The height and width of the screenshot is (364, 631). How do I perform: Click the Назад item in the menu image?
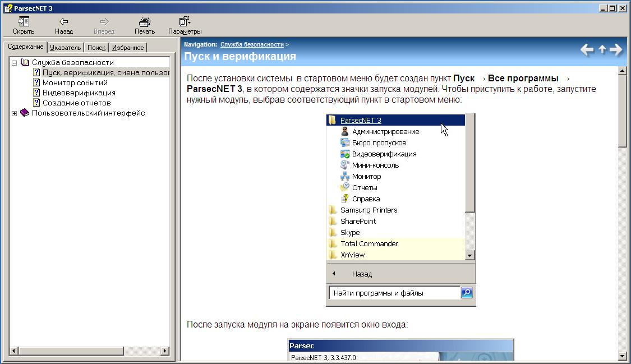(362, 274)
